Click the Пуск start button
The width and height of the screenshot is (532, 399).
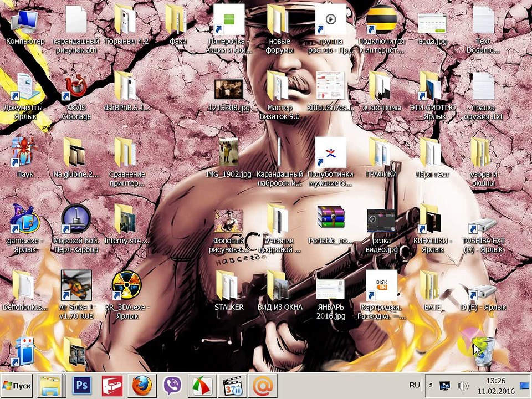[x=17, y=386]
